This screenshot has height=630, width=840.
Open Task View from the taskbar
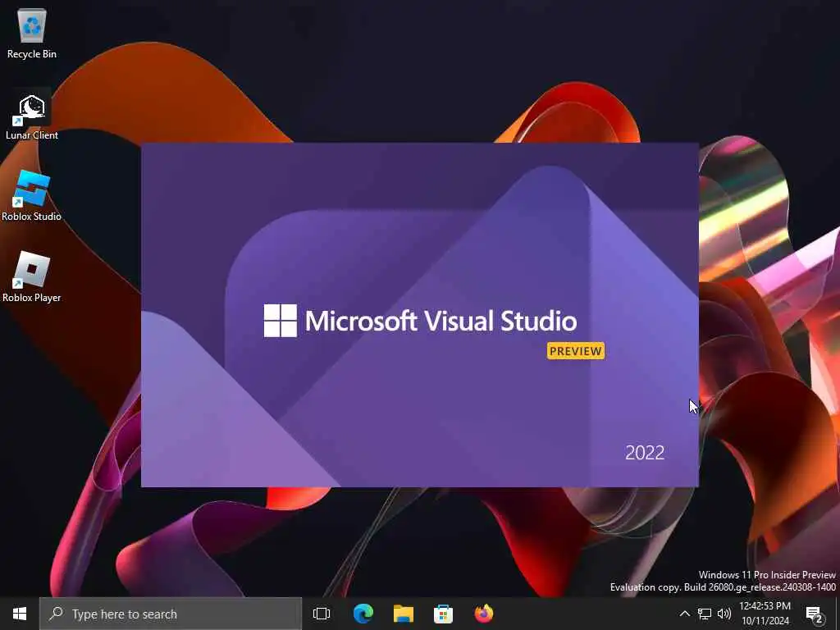[x=322, y=614]
